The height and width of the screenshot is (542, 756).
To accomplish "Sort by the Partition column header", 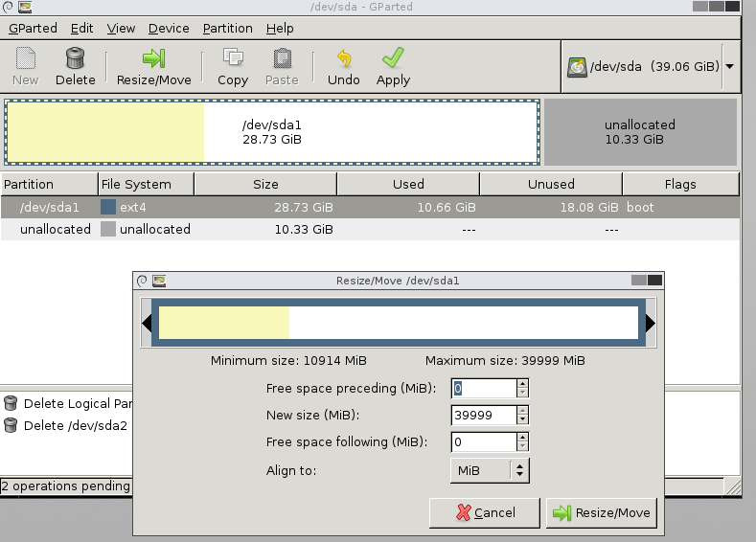I will tap(49, 184).
